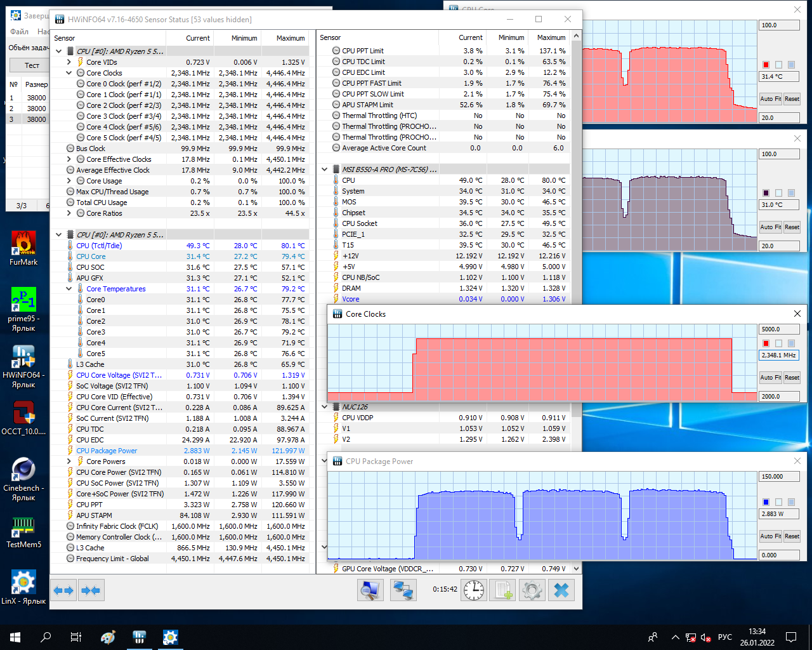Launch the Cinebench desktop shortcut

(23, 479)
